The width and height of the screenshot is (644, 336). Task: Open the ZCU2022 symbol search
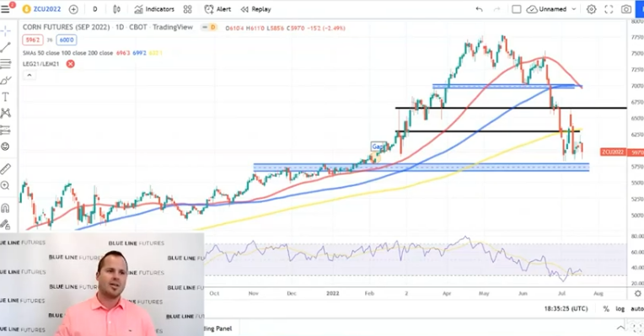pyautogui.click(x=41, y=9)
